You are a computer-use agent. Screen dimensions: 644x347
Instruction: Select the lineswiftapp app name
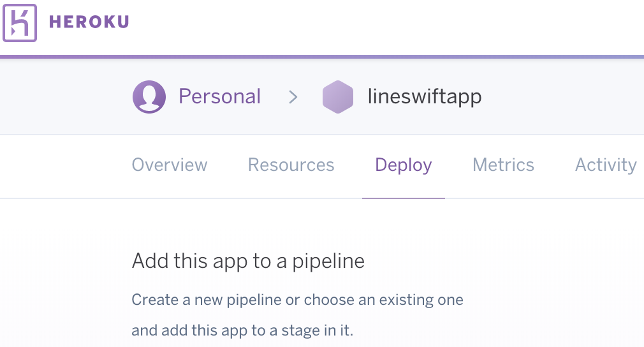(x=424, y=97)
